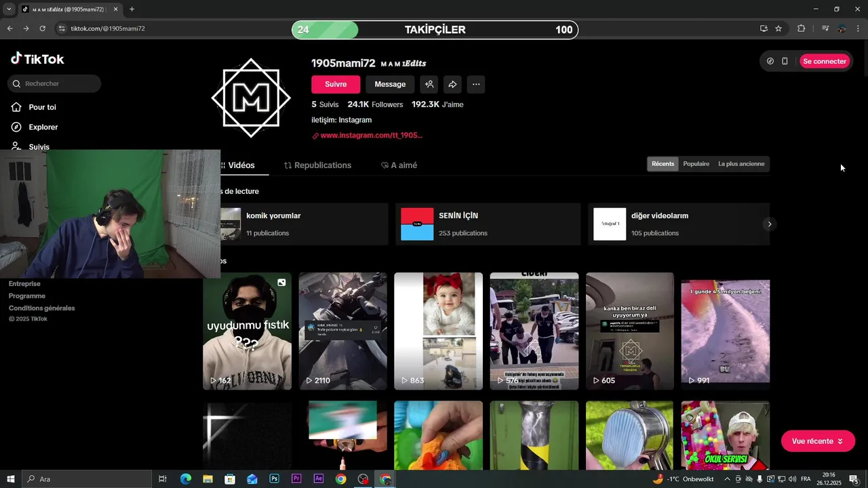The width and height of the screenshot is (868, 488).
Task: Expand hidden system tray icons
Action: [x=727, y=479]
